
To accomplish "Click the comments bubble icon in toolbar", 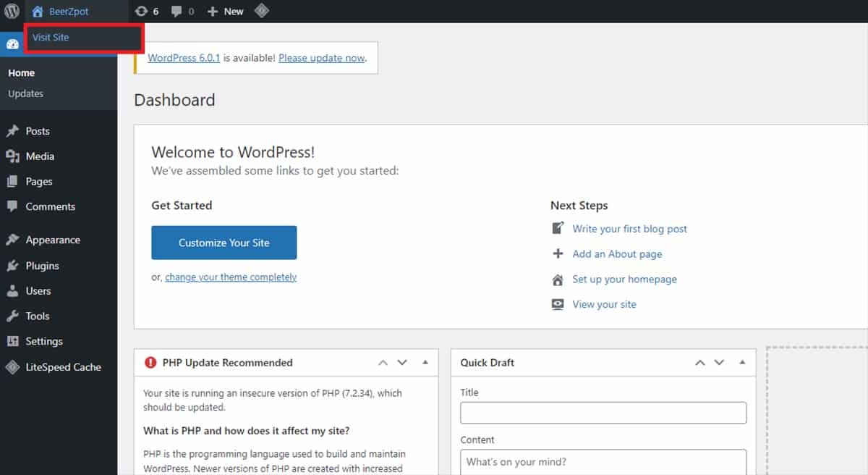I will [182, 12].
